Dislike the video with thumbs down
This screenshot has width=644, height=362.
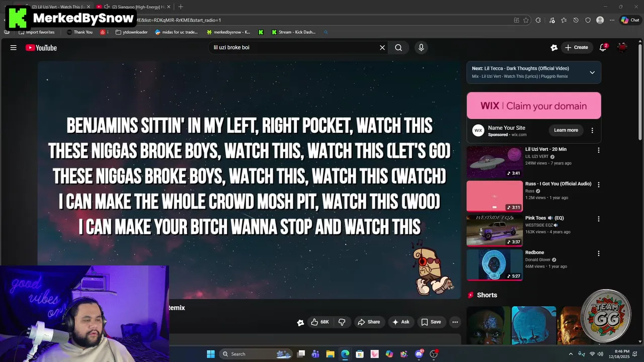click(x=342, y=322)
